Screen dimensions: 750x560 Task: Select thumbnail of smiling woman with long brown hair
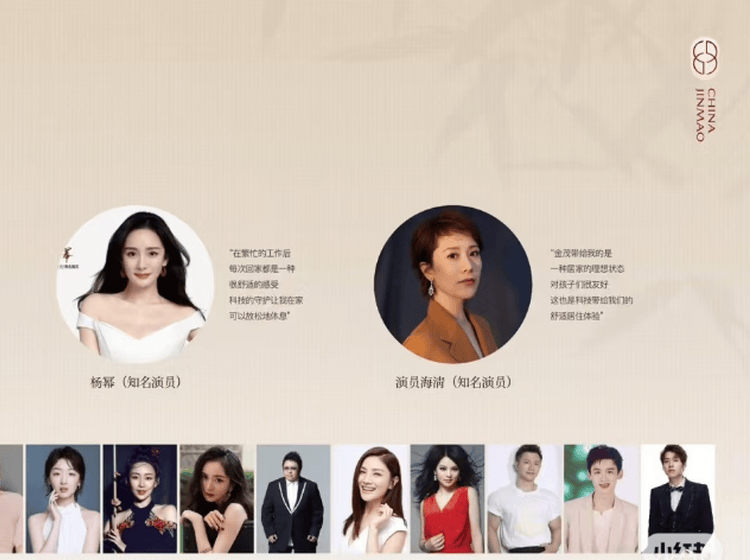click(x=371, y=498)
